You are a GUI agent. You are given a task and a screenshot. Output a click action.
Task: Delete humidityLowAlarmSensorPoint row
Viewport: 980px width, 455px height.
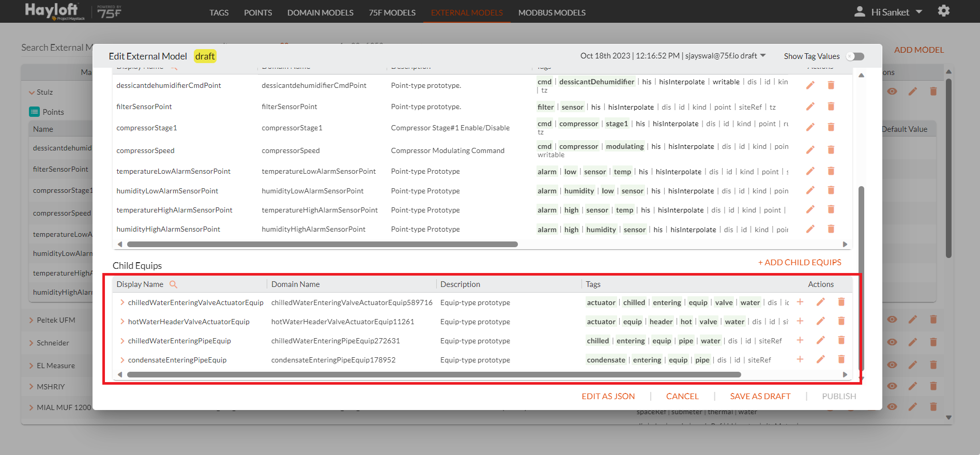831,190
